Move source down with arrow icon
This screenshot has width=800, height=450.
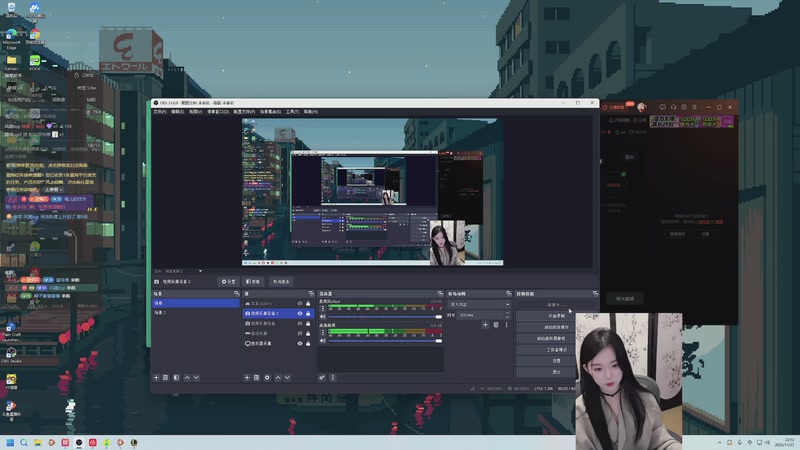287,378
